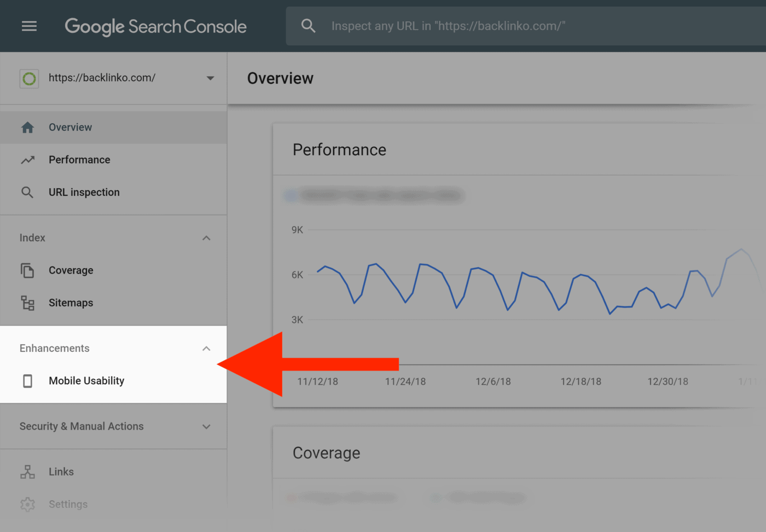The image size is (766, 532).
Task: Open Sitemaps from the sidebar
Action: 113,303
